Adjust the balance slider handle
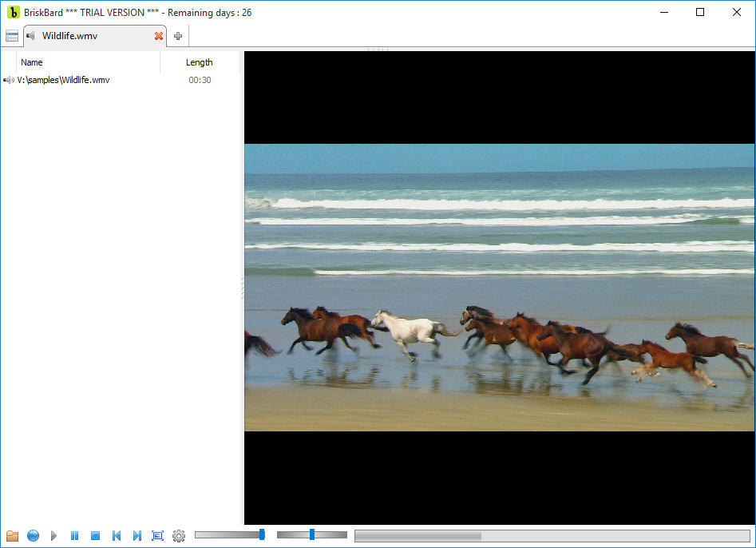The image size is (756, 548). click(312, 534)
